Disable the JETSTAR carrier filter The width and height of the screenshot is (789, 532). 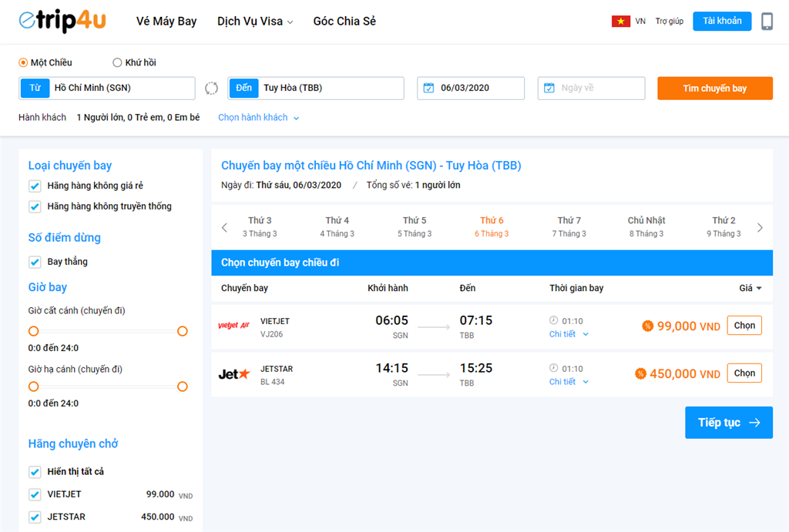(x=35, y=517)
